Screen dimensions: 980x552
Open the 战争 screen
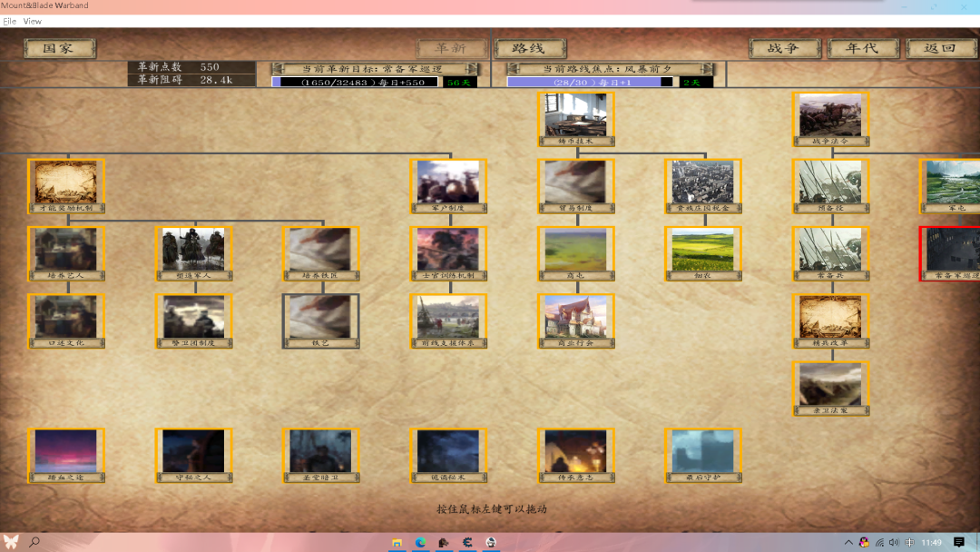click(x=784, y=48)
